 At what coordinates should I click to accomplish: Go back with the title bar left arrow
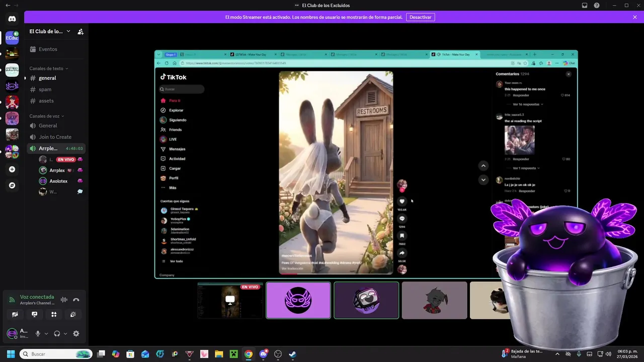(8, 6)
